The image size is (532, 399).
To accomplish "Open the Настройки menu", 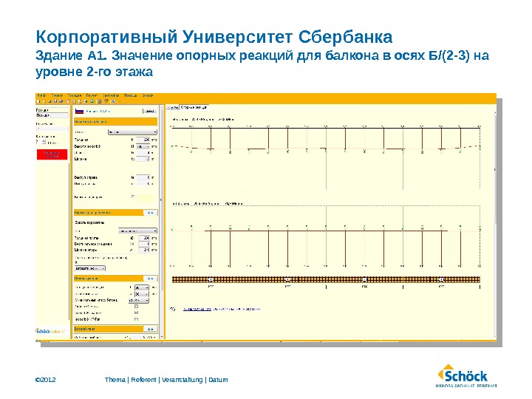I will 111,95.
